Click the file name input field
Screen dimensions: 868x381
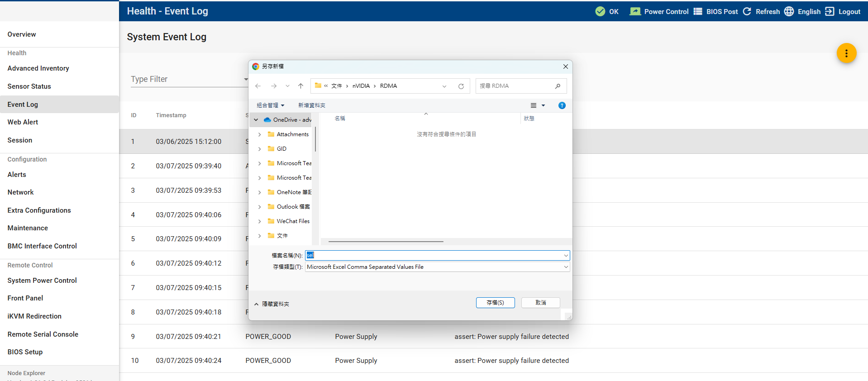[434, 256]
